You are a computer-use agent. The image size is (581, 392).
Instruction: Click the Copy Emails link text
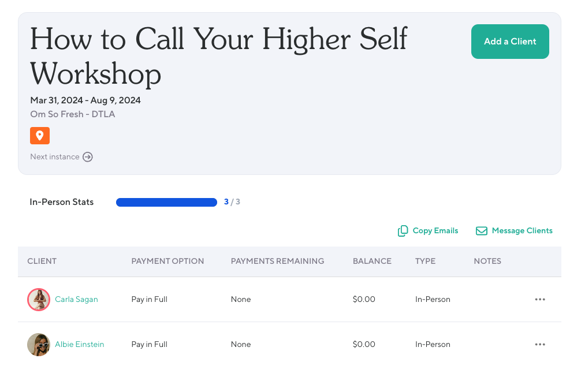pos(435,231)
